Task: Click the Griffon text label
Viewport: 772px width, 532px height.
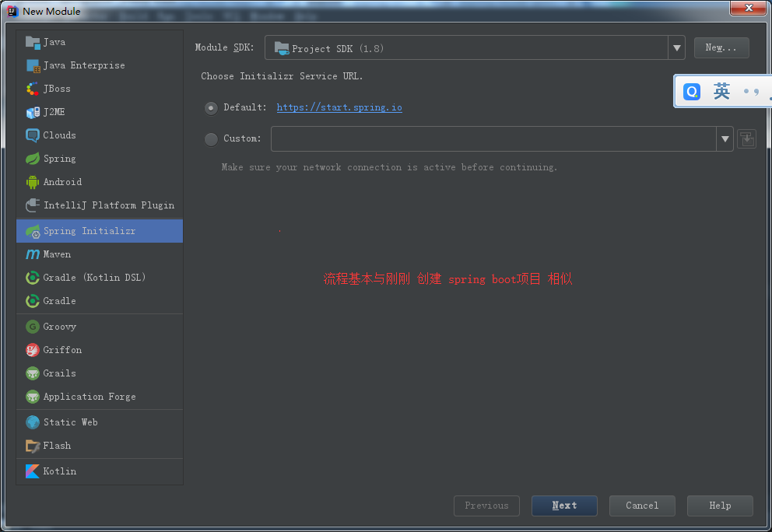Action: tap(62, 350)
